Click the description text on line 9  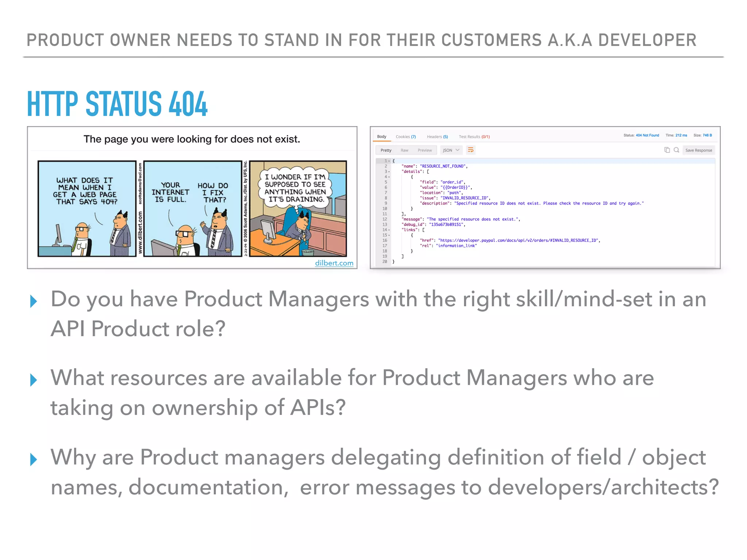tap(549, 203)
